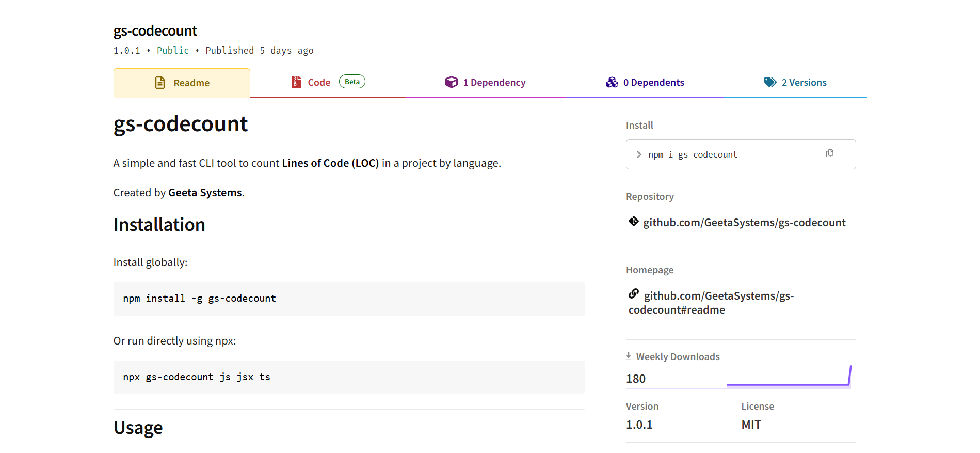Open the homepage readme link
The width and height of the screenshot is (980, 453).
(x=718, y=296)
